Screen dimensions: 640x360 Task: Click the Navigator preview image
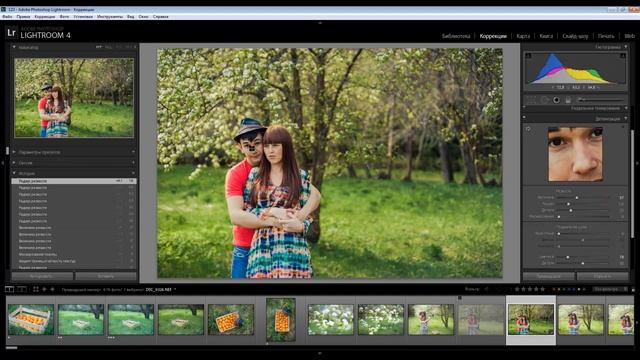74,97
